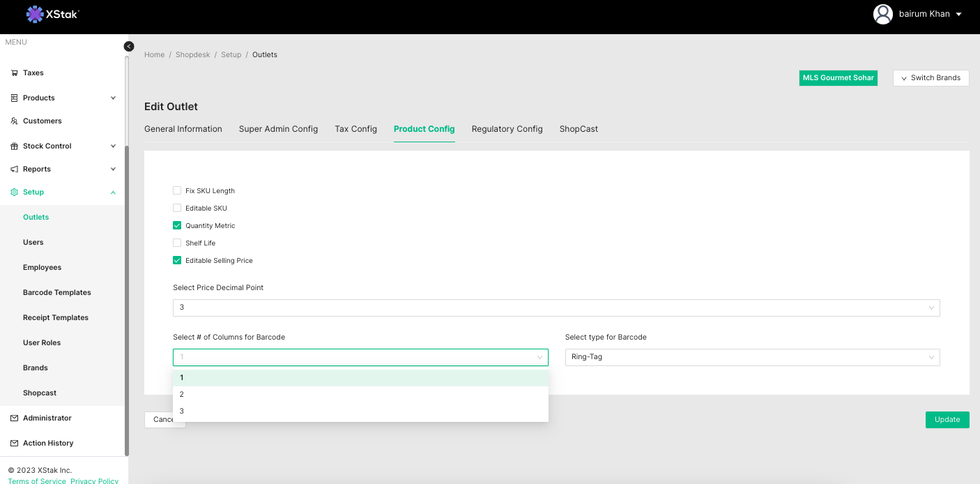
Task: Uncheck the Quantity Metric checkbox
Action: (x=177, y=225)
